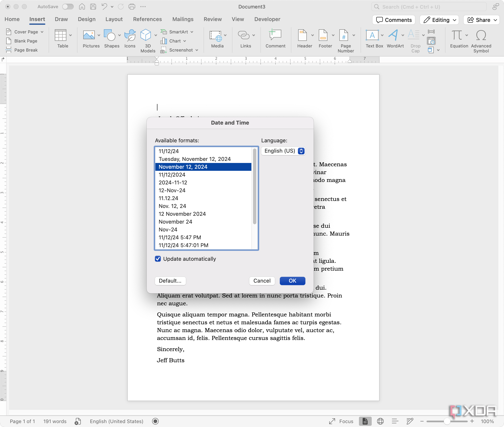Open the Shapes gallery icon
504x427 pixels.
tap(109, 35)
